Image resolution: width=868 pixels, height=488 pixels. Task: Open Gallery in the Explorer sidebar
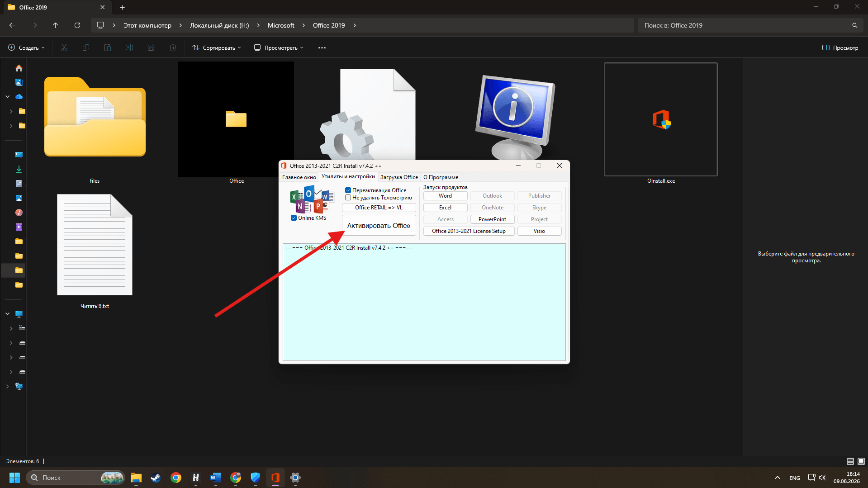(x=19, y=82)
